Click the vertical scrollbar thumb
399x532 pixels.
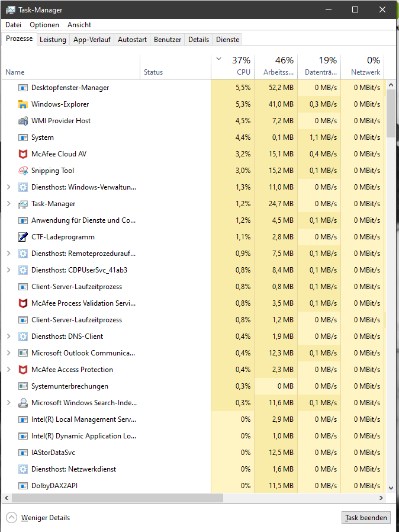391,113
